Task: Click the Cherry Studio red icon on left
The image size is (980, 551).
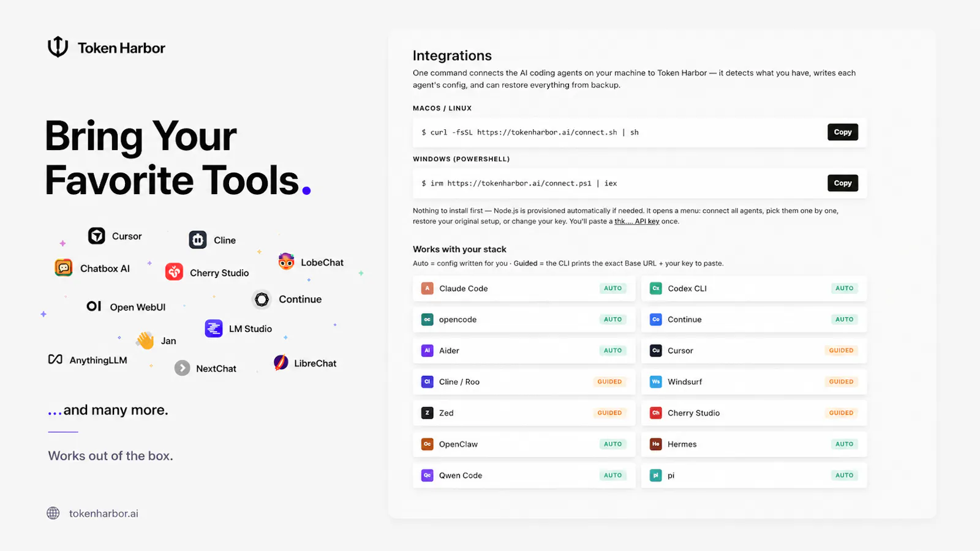Action: click(174, 272)
